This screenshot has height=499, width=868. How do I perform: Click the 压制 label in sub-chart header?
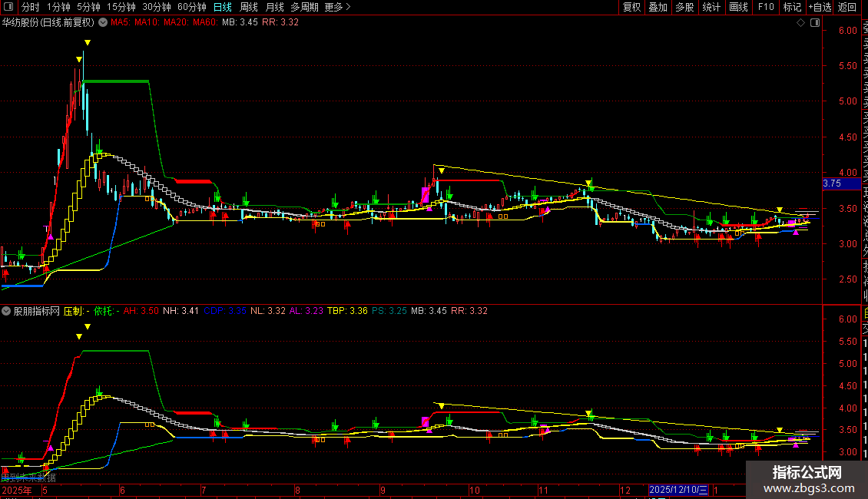74,311
